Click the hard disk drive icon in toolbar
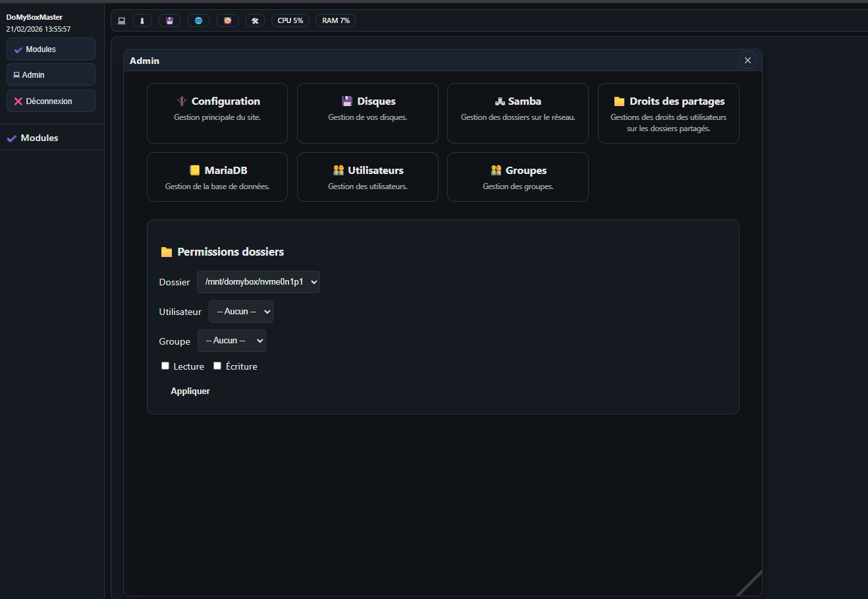868x599 pixels. (x=227, y=20)
